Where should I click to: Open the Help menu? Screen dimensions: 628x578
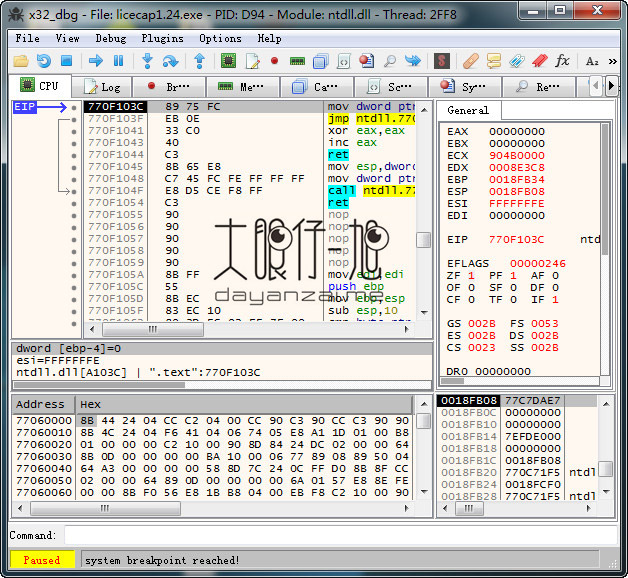[269, 38]
